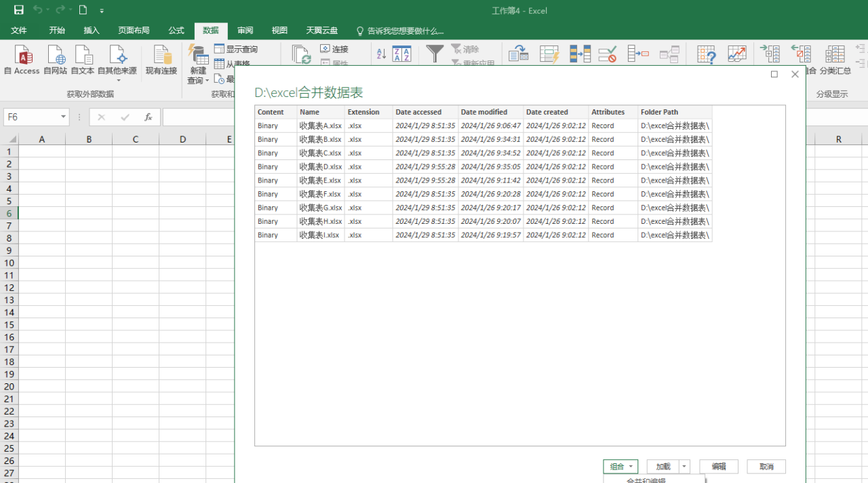This screenshot has width=868, height=483.
Task: Select the 收集表D.xlsx file name cell
Action: point(321,167)
